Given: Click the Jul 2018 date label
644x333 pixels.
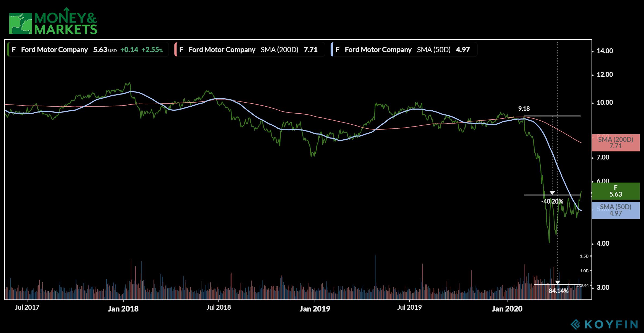Looking at the screenshot, I should tap(219, 307).
